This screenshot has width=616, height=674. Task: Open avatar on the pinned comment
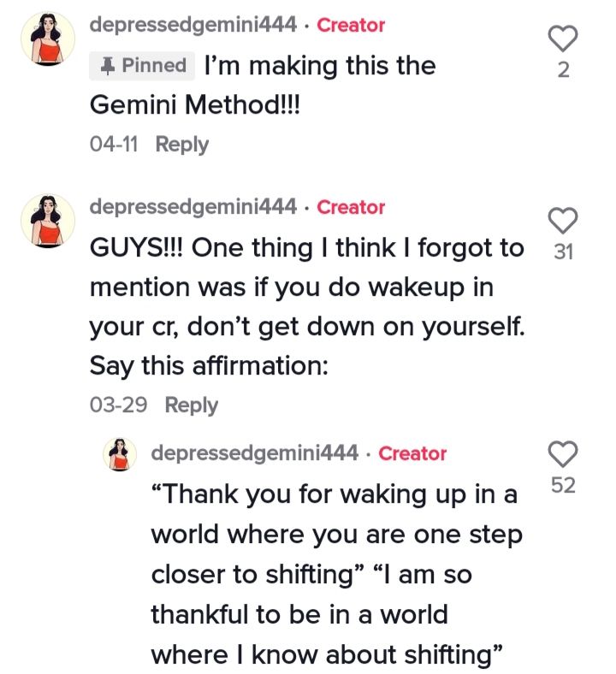[48, 38]
